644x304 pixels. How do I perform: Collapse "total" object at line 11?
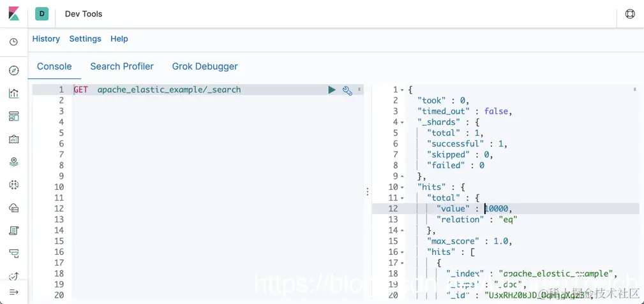(x=403, y=198)
